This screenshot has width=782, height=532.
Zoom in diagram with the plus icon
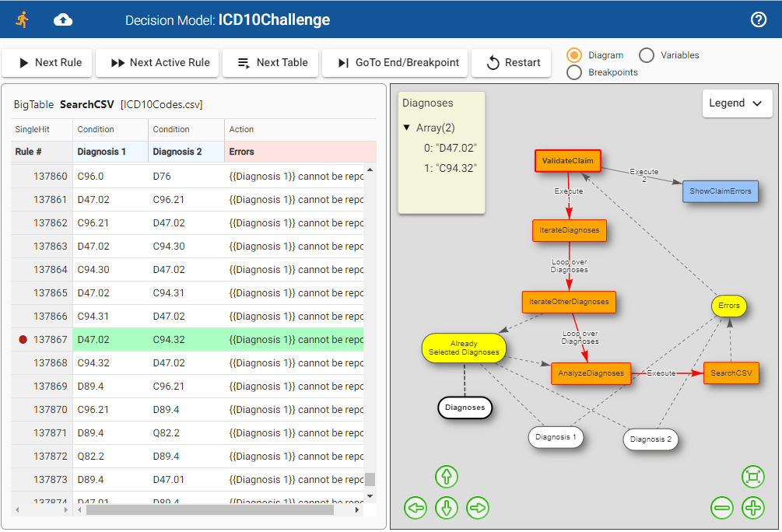click(753, 509)
